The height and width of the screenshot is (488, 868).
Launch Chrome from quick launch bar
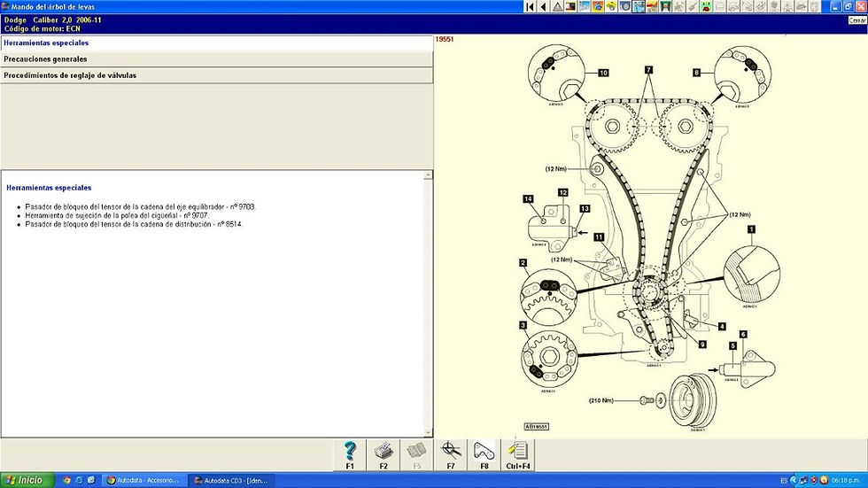coord(67,480)
